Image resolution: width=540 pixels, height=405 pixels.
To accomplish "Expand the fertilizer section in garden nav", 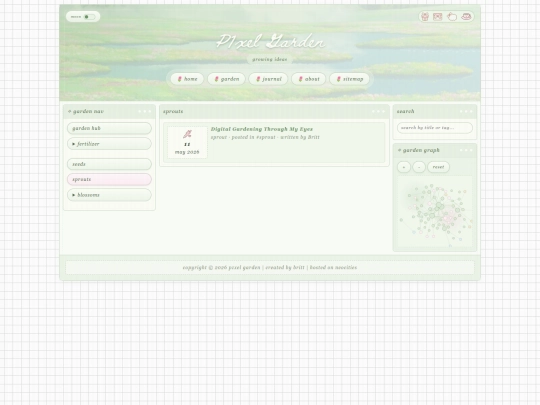I will click(x=109, y=144).
